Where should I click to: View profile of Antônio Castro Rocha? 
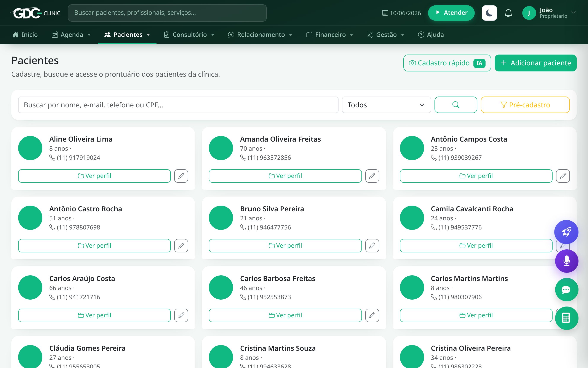click(94, 245)
